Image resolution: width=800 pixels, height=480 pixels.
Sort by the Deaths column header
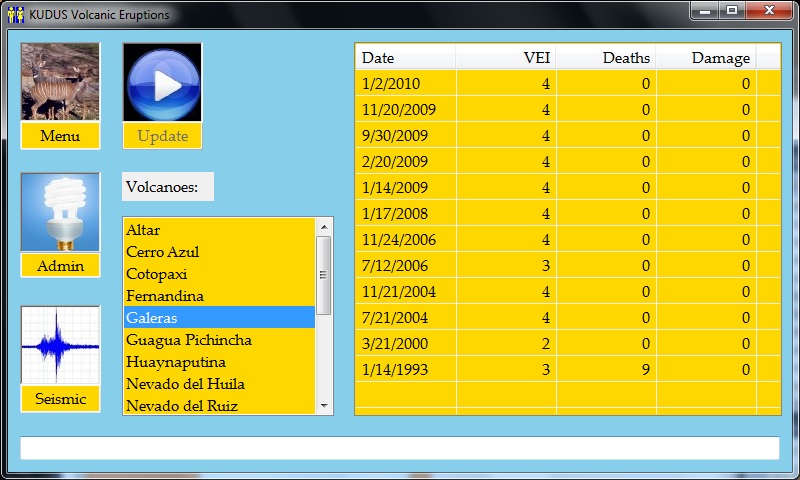(606, 58)
